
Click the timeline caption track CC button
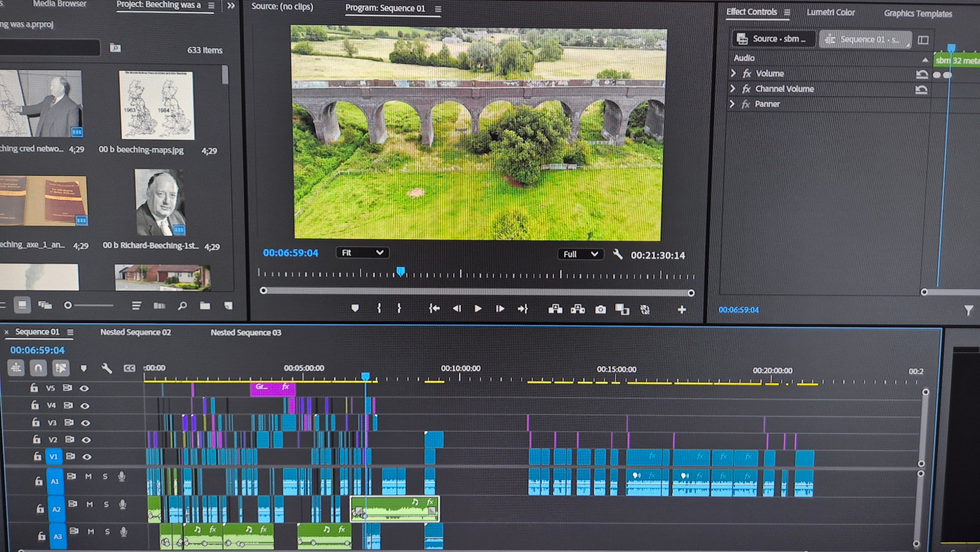129,368
